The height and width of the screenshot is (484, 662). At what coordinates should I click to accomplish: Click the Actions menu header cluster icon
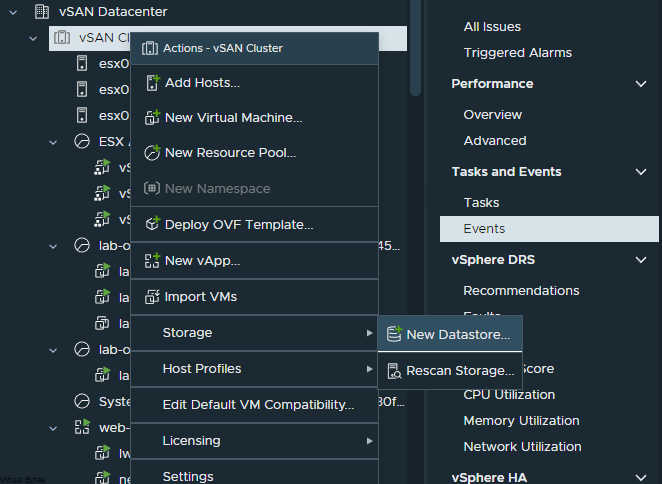(x=150, y=48)
